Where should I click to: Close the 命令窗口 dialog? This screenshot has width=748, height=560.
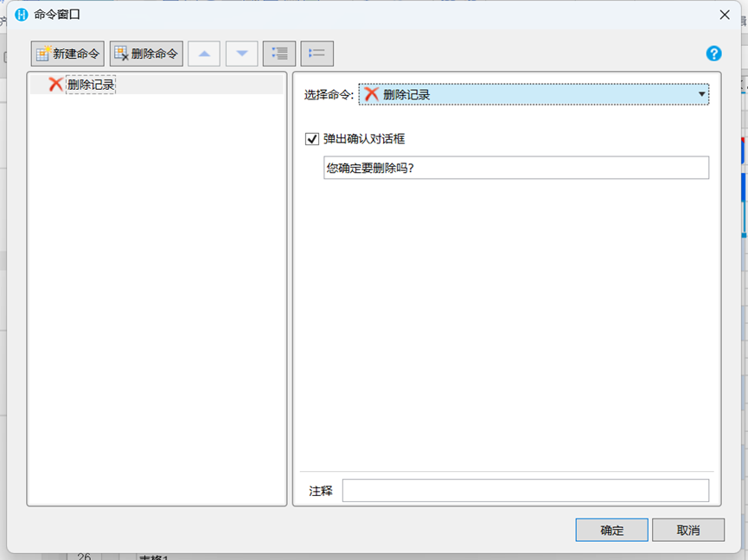point(725,15)
